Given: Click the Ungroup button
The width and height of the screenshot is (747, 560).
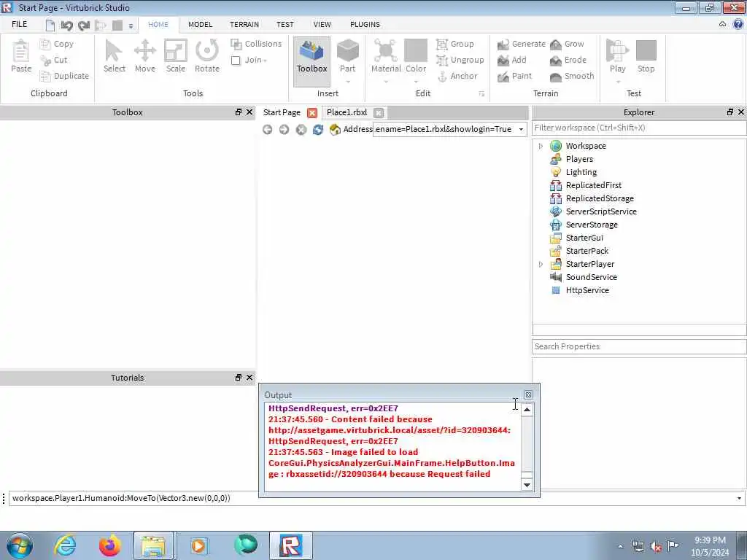Looking at the screenshot, I should (x=460, y=60).
